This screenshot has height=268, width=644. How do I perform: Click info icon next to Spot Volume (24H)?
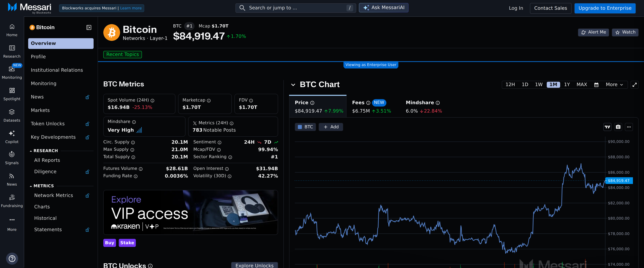152,100
